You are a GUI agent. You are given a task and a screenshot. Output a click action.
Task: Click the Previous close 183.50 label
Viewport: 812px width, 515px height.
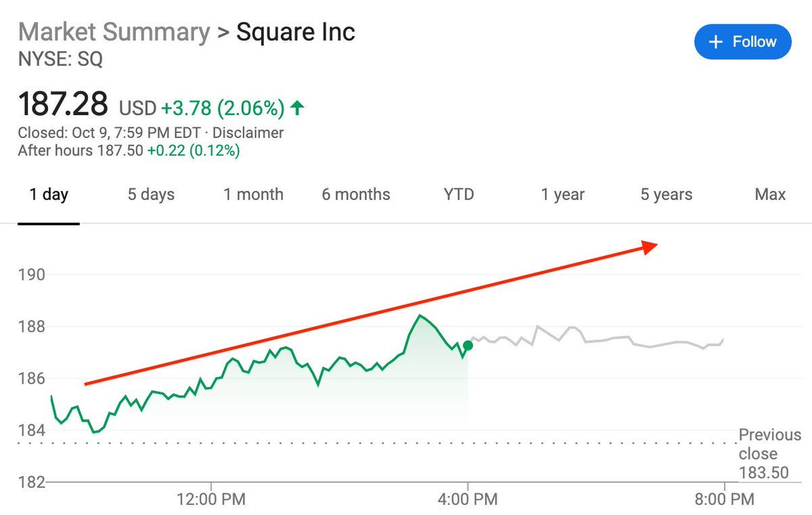pos(769,453)
